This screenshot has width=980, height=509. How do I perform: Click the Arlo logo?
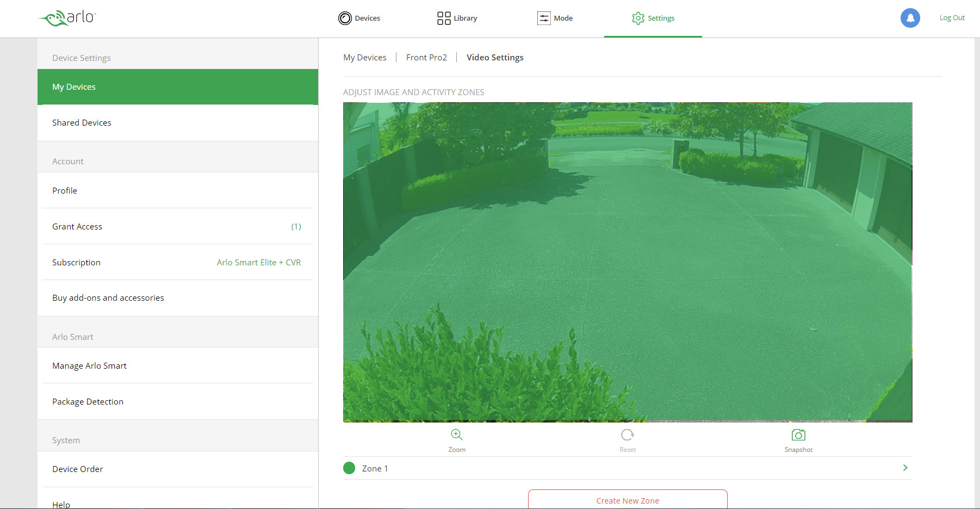(x=67, y=18)
